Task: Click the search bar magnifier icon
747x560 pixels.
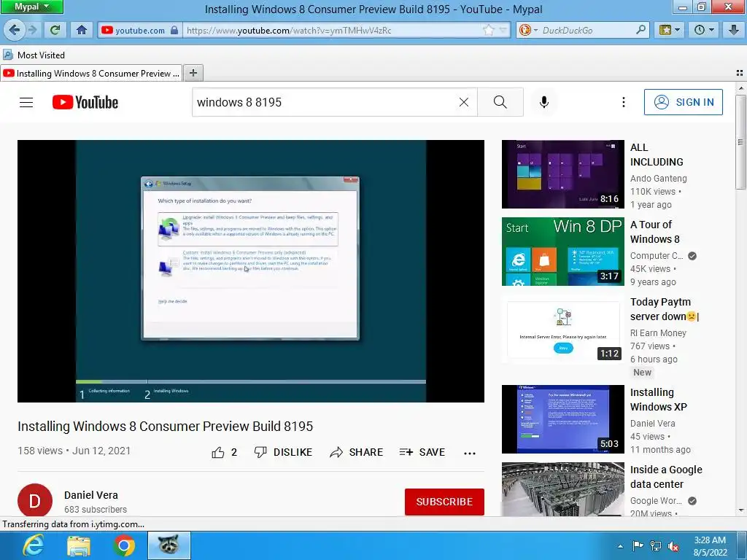Action: click(x=641, y=30)
